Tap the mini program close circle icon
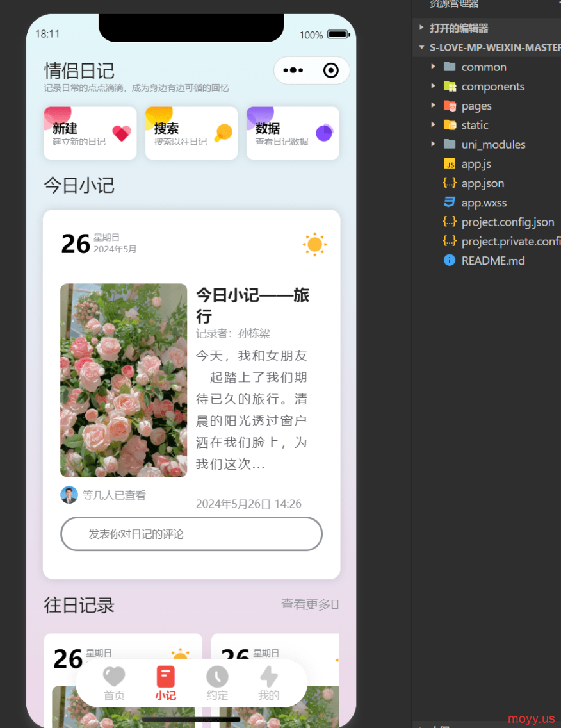Viewport: 561px width, 728px height. [331, 70]
